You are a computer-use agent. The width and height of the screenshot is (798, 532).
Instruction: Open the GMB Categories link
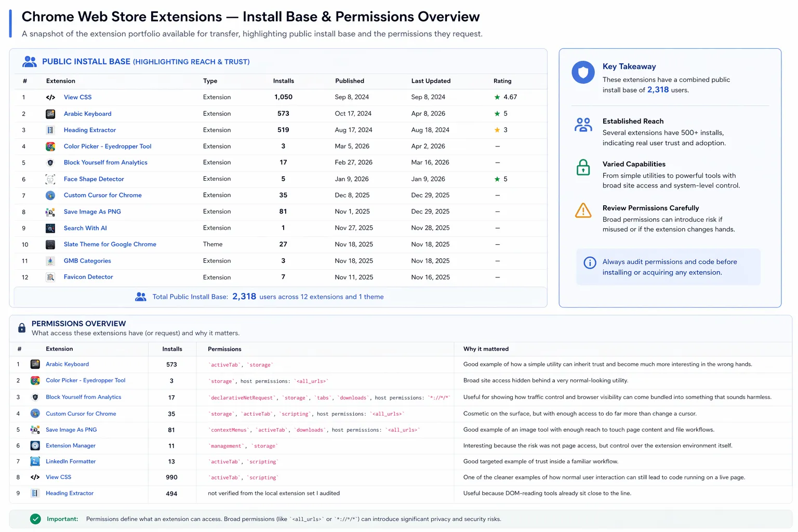click(x=87, y=261)
